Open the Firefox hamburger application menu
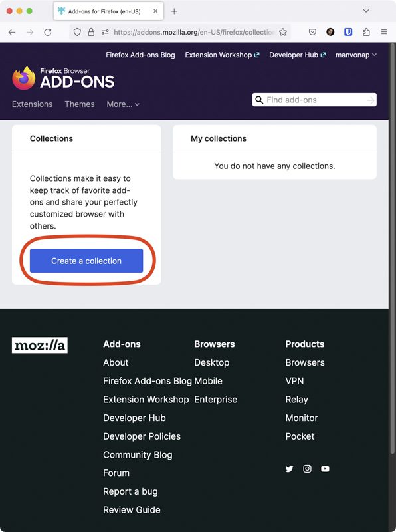Screen dimensions: 396x532 384,32
